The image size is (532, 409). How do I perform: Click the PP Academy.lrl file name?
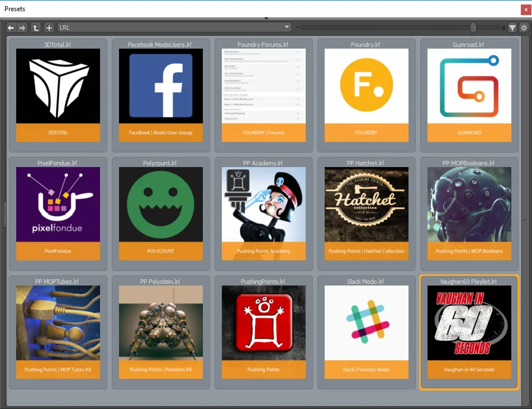(x=263, y=163)
